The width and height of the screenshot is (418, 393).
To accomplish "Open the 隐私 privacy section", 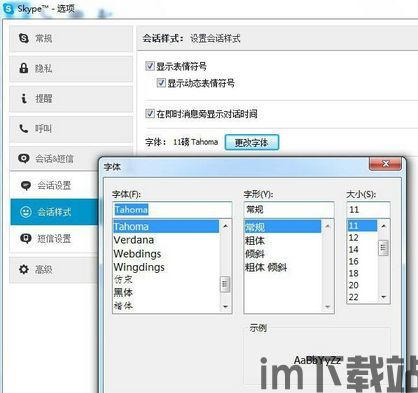I will click(x=71, y=69).
